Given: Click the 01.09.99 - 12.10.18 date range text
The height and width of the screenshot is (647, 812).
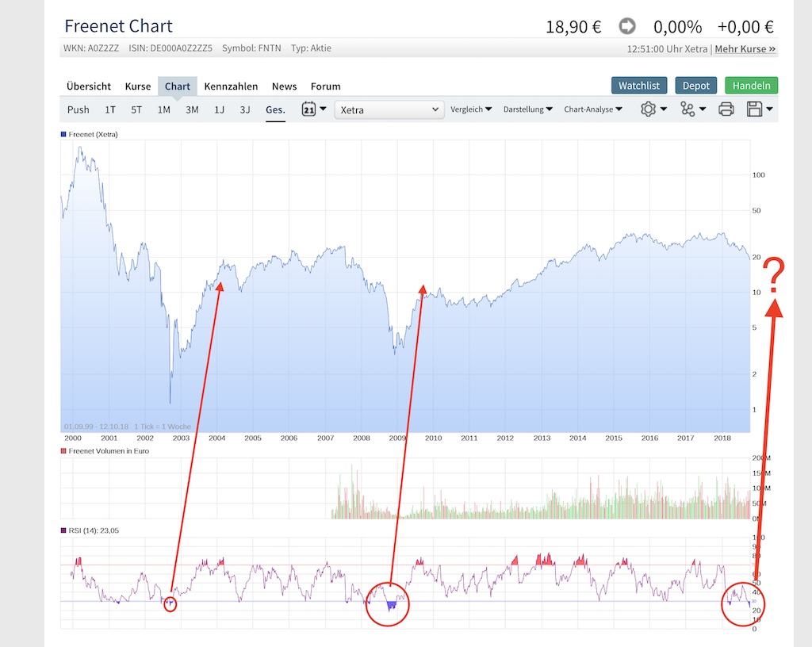Looking at the screenshot, I should pos(96,427).
